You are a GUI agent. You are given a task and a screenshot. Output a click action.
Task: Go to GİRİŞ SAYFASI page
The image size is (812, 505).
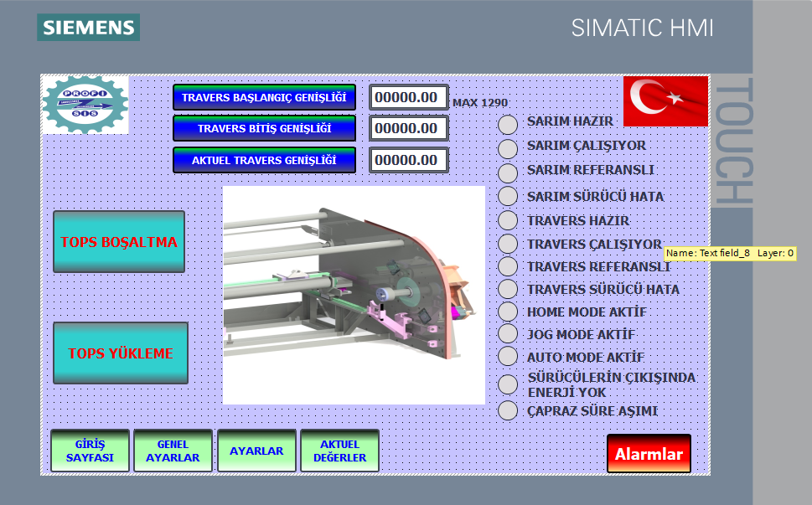coord(90,451)
